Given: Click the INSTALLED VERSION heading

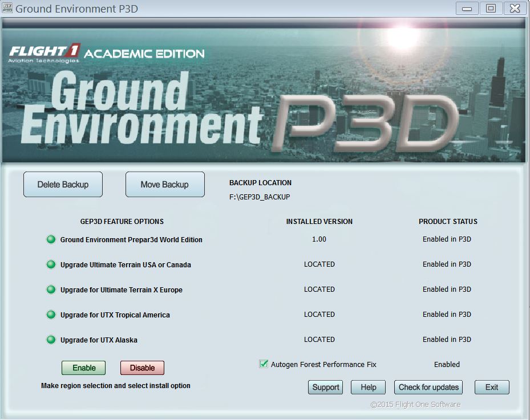Looking at the screenshot, I should tap(319, 222).
